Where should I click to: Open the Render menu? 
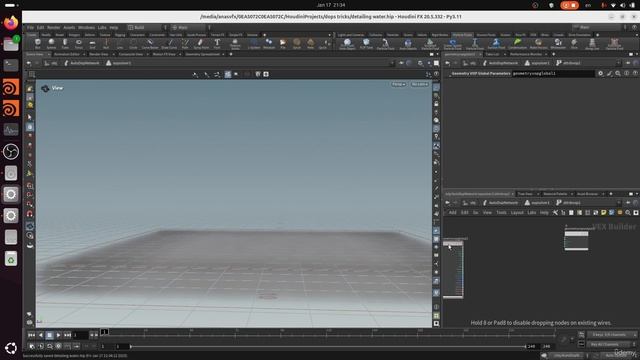pos(53,27)
